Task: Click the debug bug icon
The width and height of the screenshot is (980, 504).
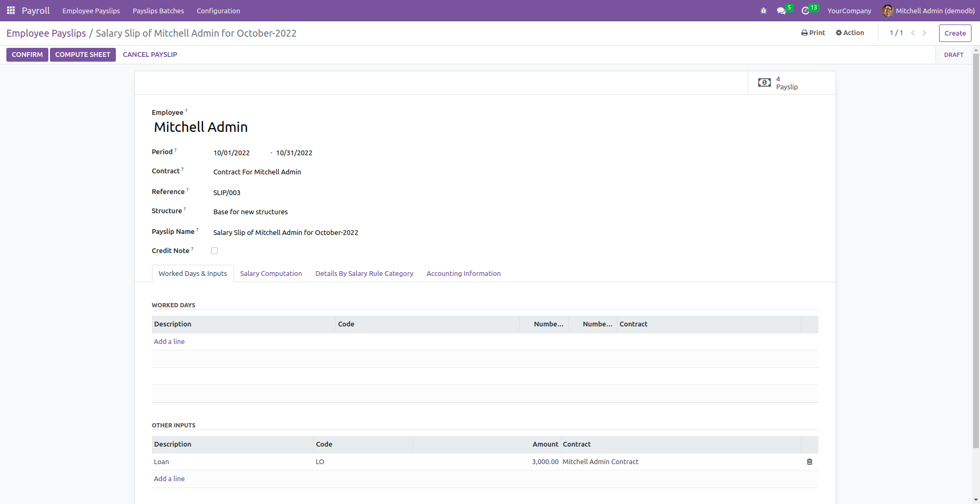Action: 764,11
